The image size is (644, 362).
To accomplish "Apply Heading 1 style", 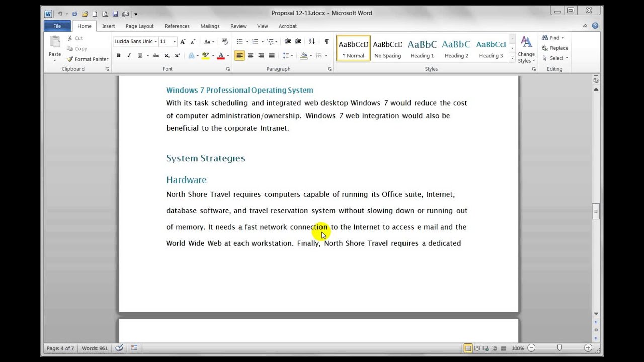I will pos(422,48).
